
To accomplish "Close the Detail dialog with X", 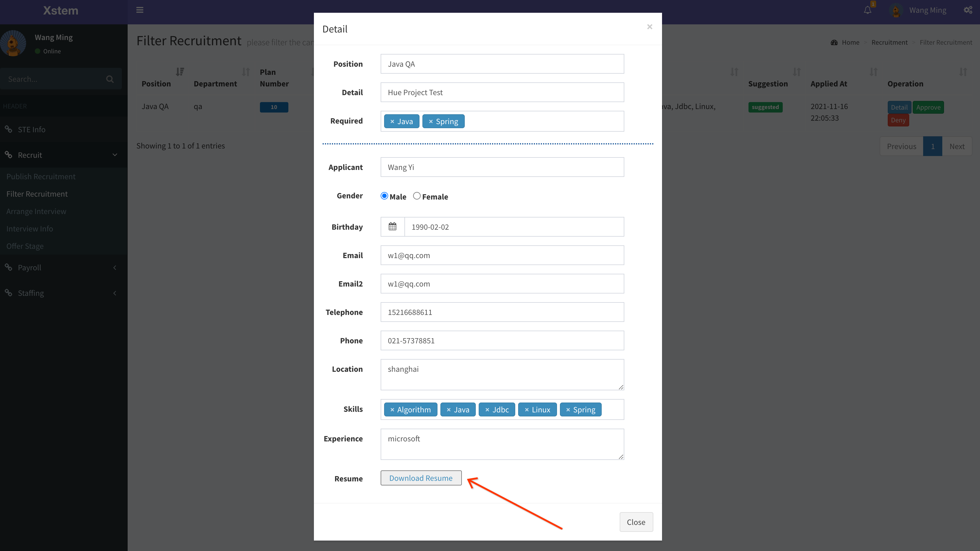I will pos(650,27).
